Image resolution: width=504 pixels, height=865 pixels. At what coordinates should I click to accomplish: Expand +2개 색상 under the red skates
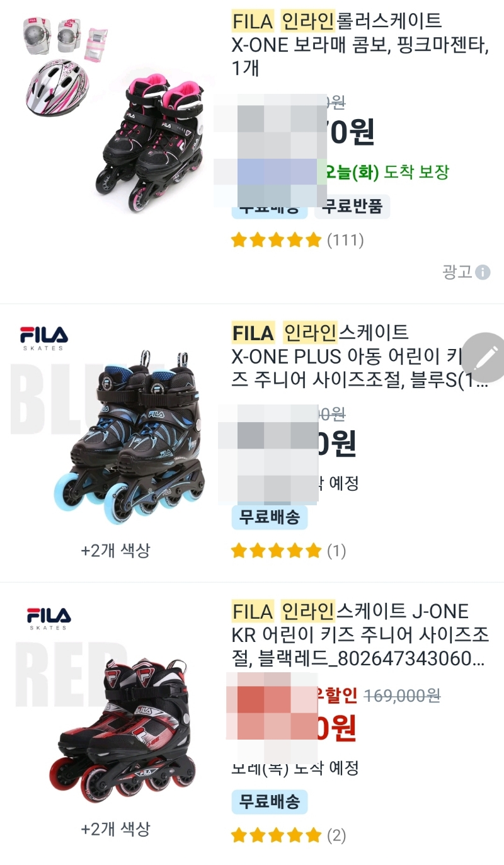tap(116, 828)
